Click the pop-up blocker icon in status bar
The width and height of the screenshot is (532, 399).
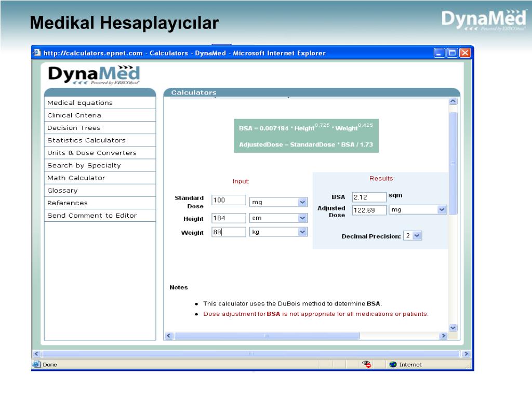pos(366,364)
